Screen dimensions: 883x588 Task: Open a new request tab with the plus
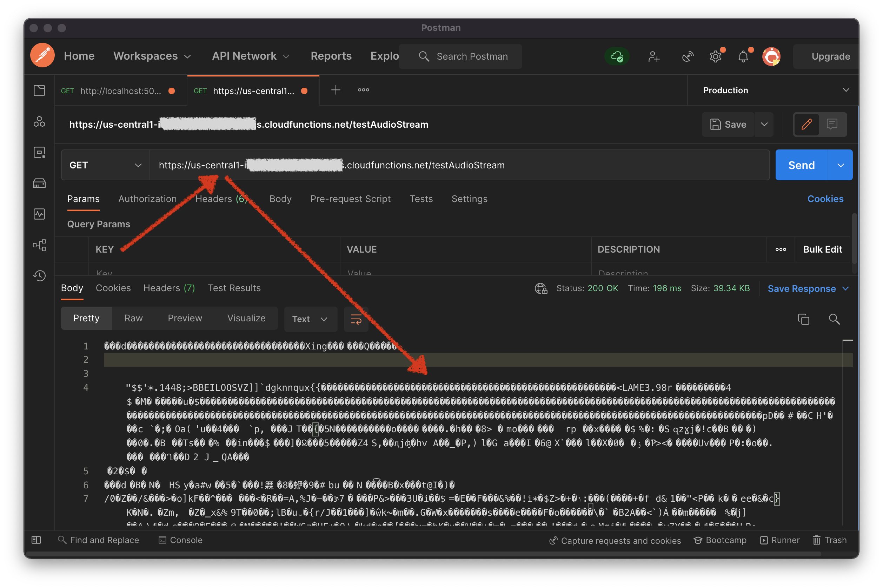[x=336, y=90]
